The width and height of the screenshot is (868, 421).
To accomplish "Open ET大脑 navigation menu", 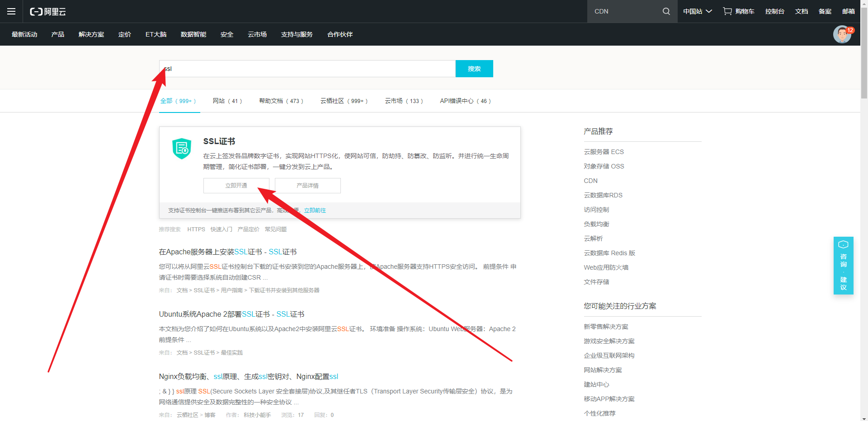I will (156, 34).
